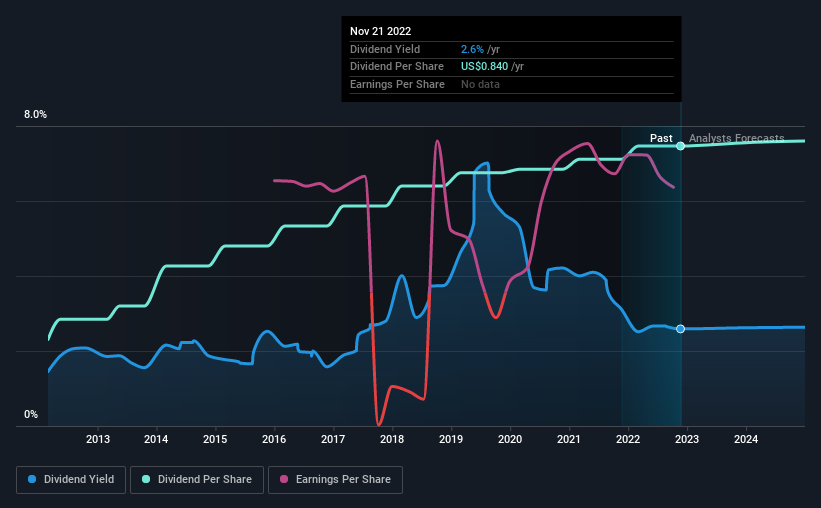The width and height of the screenshot is (821, 508).
Task: Click the 'Past' label on chart
Action: point(661,138)
